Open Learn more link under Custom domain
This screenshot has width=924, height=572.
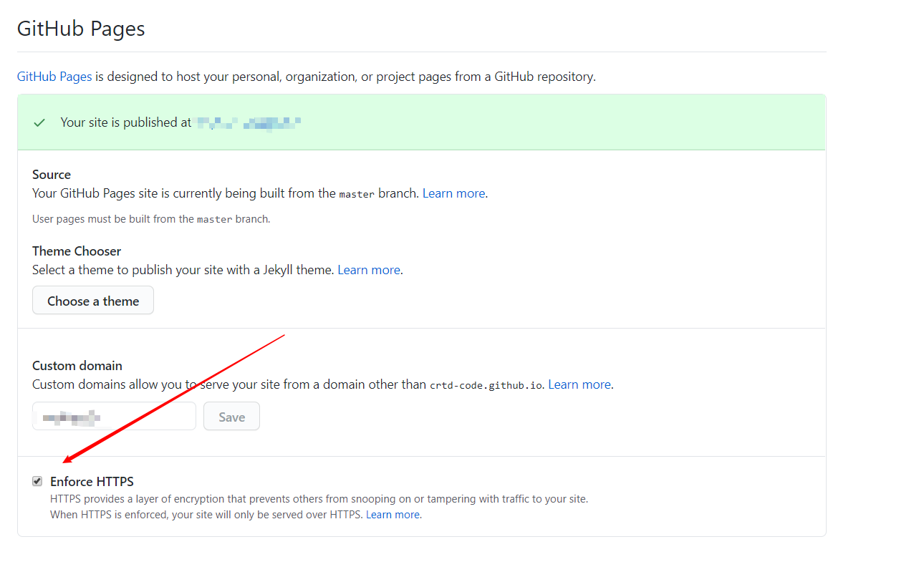click(x=579, y=384)
